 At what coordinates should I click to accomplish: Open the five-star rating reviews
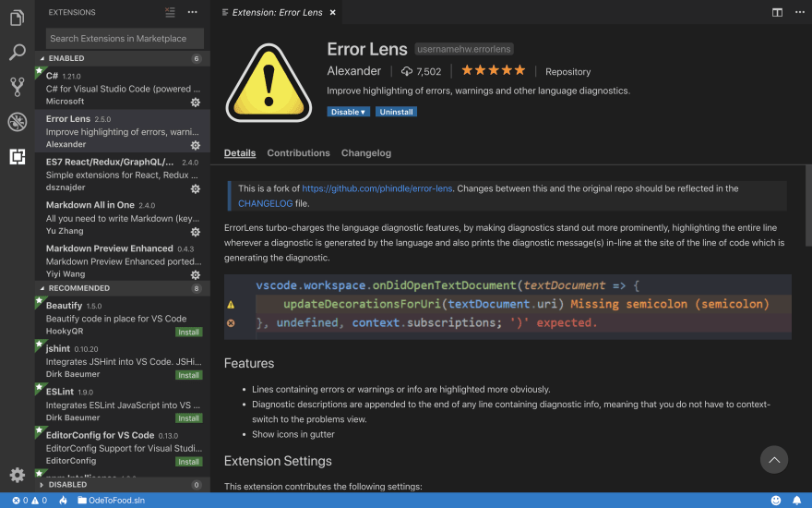(x=493, y=70)
